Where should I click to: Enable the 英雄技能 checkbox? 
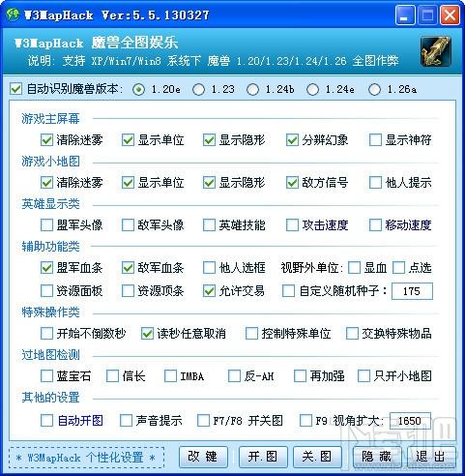pyautogui.click(x=209, y=225)
